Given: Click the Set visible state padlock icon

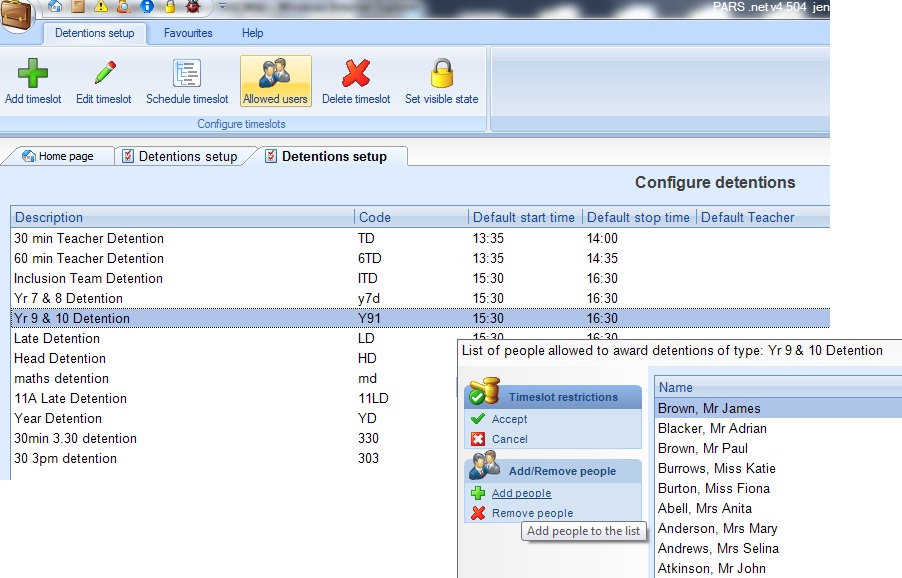Looking at the screenshot, I should click(441, 74).
